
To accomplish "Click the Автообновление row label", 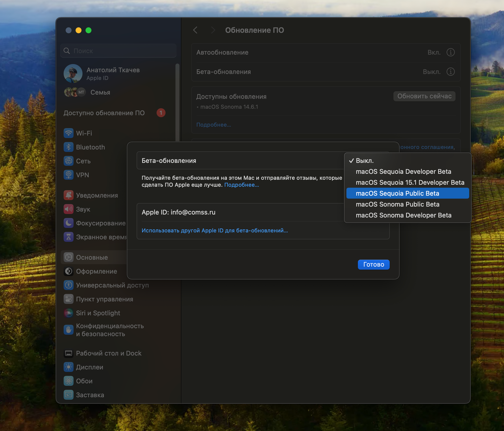I will [x=222, y=53].
